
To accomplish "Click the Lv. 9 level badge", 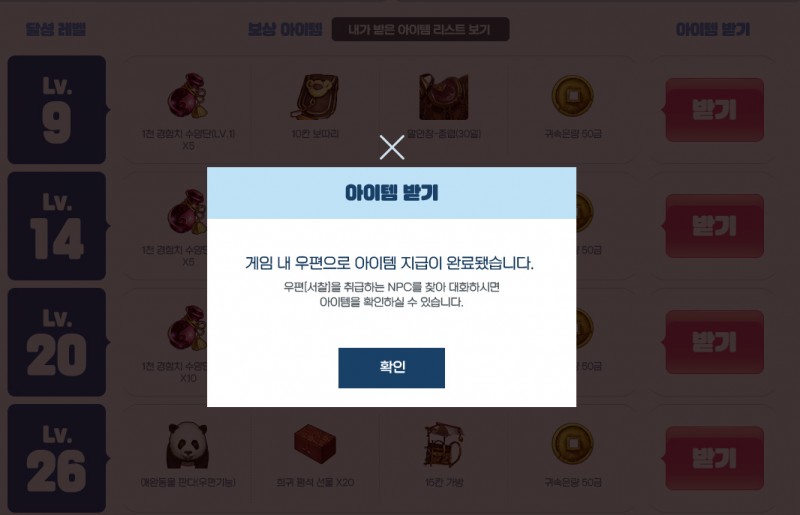I will point(57,110).
